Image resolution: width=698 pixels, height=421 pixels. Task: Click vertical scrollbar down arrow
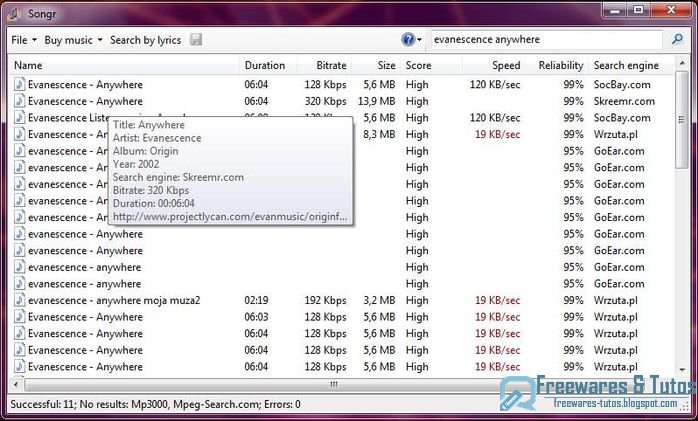(x=682, y=370)
